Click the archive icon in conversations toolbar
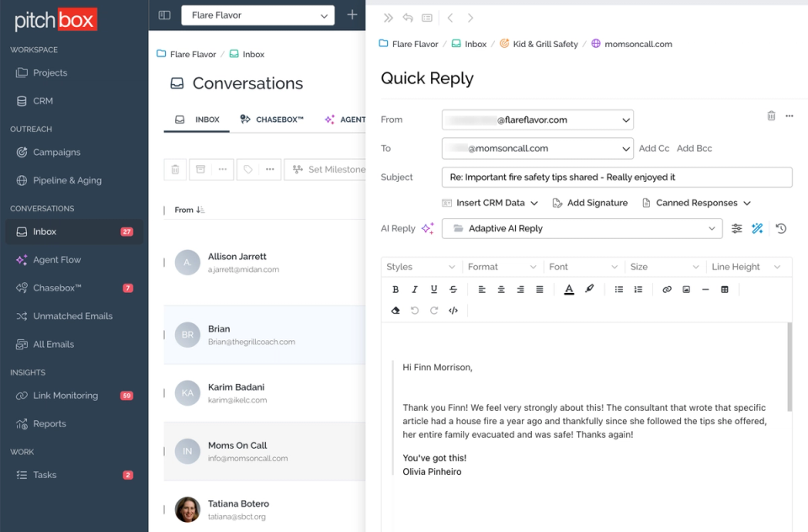The width and height of the screenshot is (808, 532). tap(200, 169)
